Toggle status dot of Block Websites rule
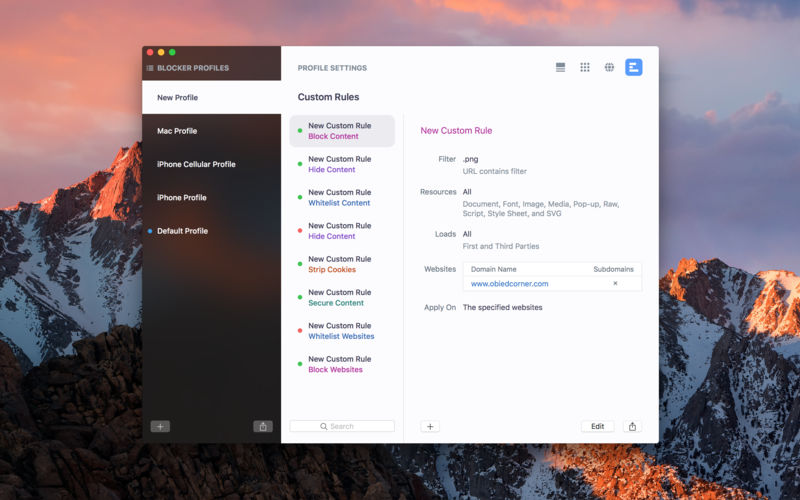Image resolution: width=800 pixels, height=500 pixels. (300, 364)
